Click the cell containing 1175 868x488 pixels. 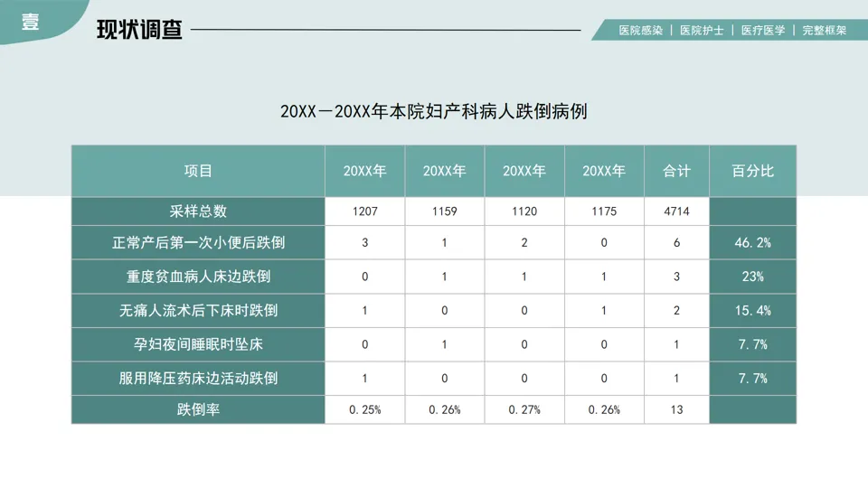[x=604, y=211]
